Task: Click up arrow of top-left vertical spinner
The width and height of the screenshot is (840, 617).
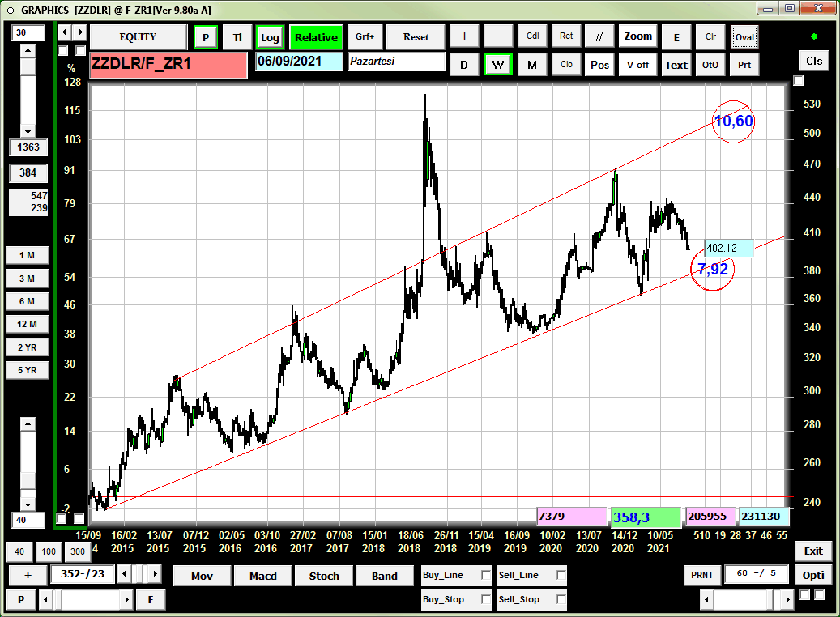Action: click(x=28, y=51)
